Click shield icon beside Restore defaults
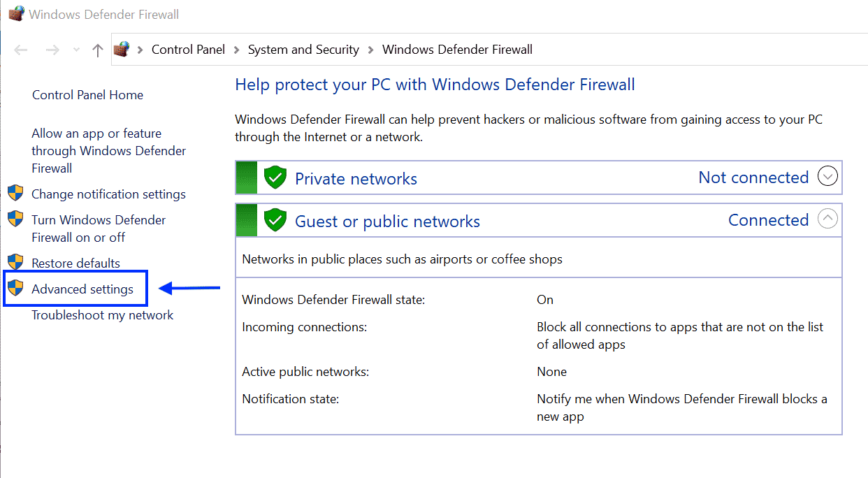868x478 pixels. point(15,263)
